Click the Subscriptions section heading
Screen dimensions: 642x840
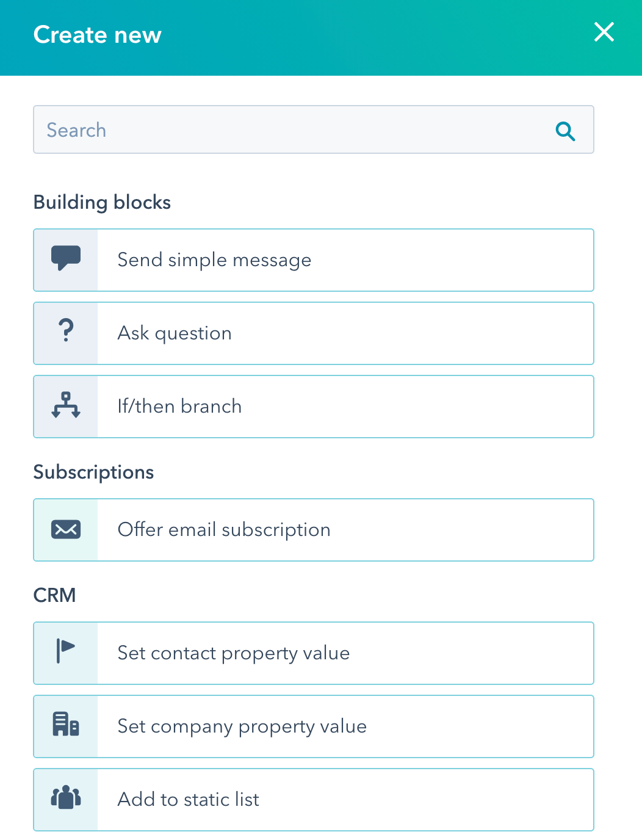click(93, 472)
